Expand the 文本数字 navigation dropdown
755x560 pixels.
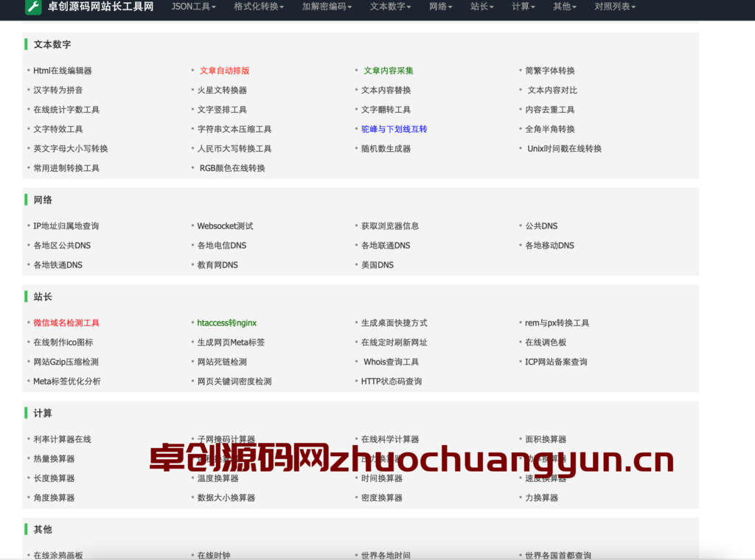tap(391, 7)
